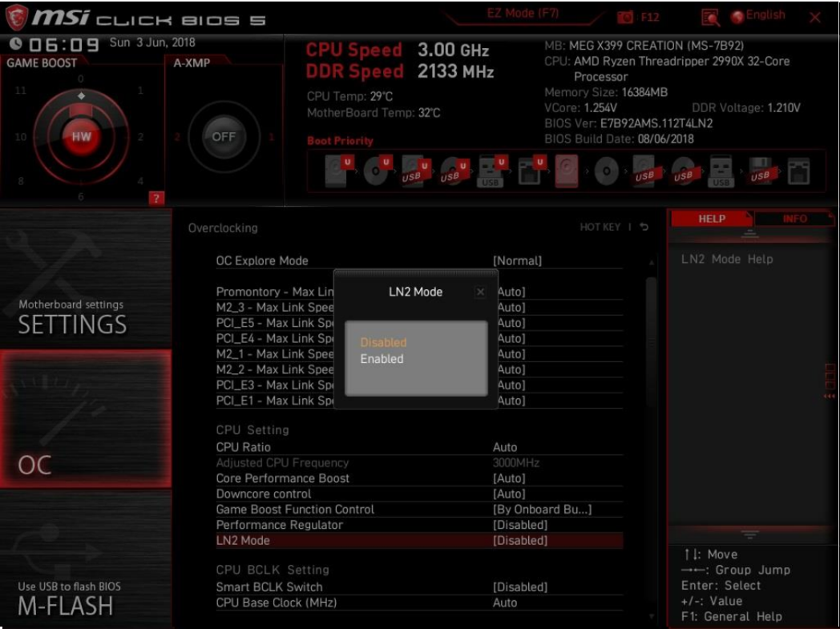Click the BIOS Ver E7B92AMS.112T4LN2 text
The image size is (840, 629).
(628, 123)
